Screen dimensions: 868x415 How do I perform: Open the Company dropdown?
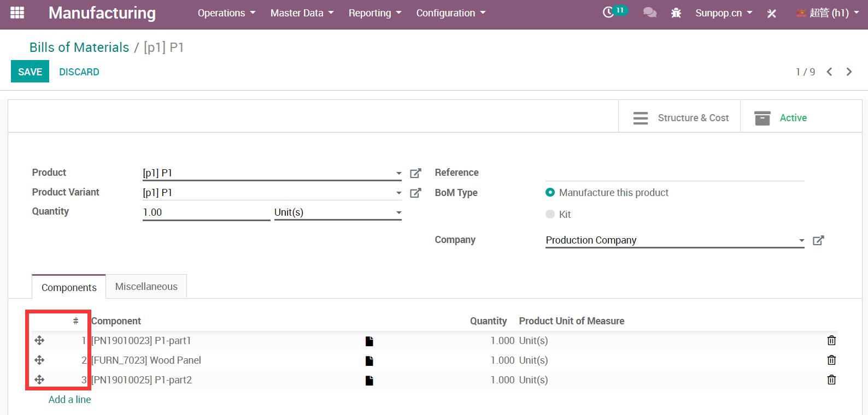click(x=801, y=240)
